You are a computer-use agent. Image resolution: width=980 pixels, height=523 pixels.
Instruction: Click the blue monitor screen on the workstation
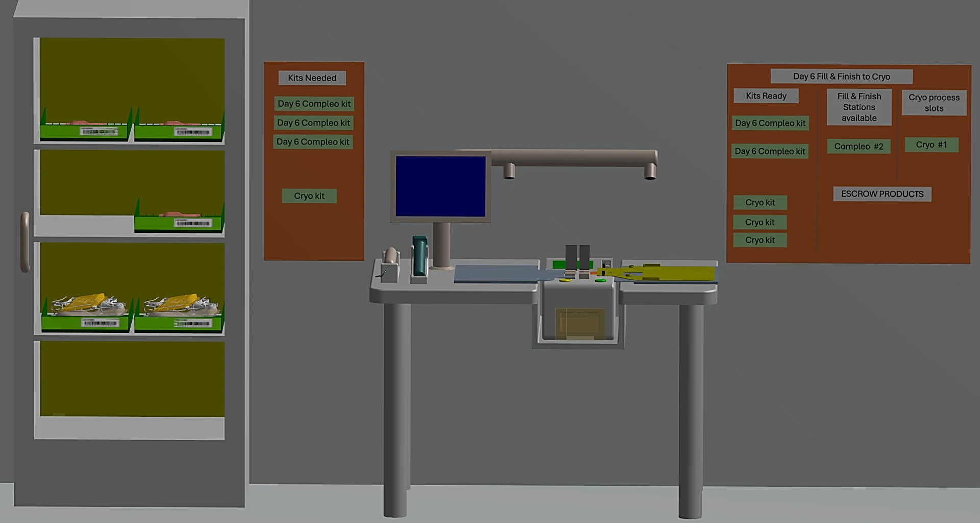440,186
